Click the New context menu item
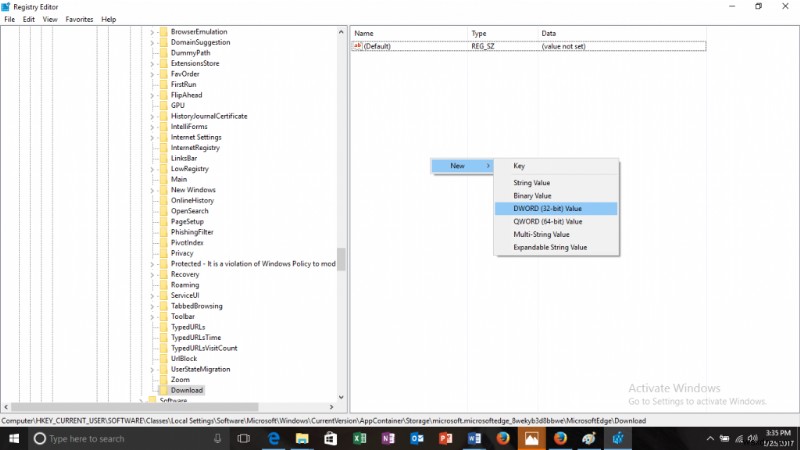 click(462, 166)
